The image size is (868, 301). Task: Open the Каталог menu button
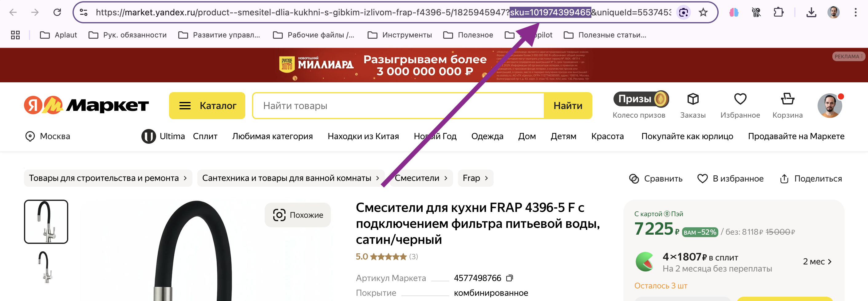pyautogui.click(x=207, y=105)
